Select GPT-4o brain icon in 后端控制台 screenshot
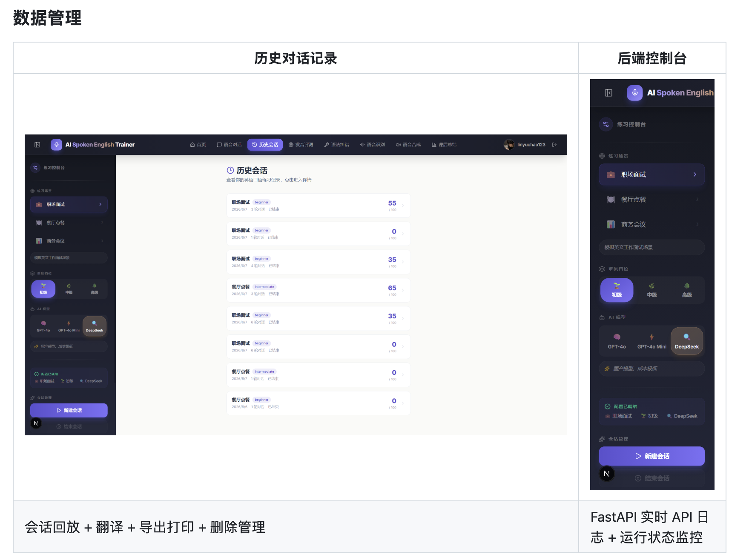Image resolution: width=729 pixels, height=560 pixels. 617,337
